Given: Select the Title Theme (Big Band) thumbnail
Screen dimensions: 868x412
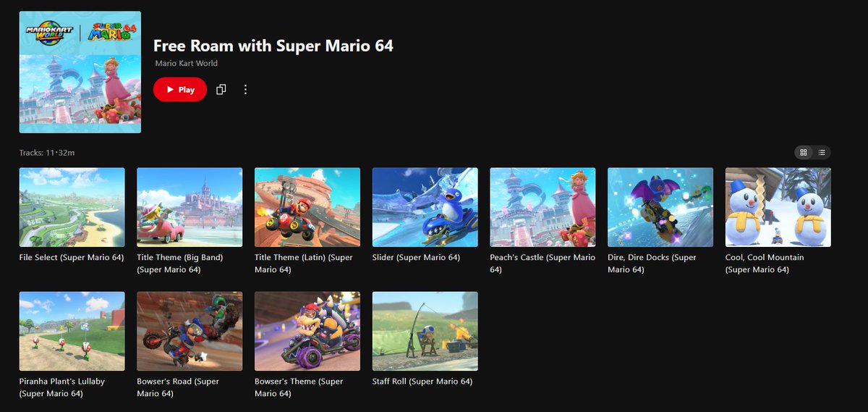Looking at the screenshot, I should (x=190, y=207).
